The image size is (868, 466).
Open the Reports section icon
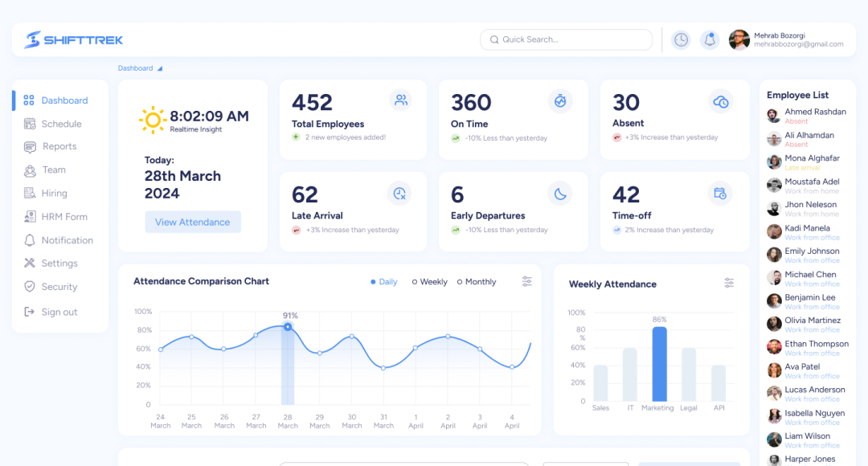click(x=29, y=146)
